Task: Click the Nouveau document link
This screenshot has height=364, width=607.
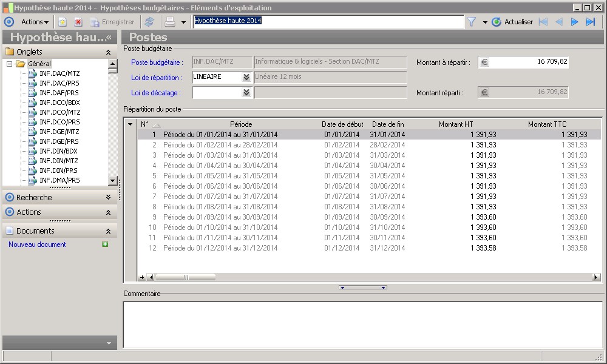Action: (37, 244)
